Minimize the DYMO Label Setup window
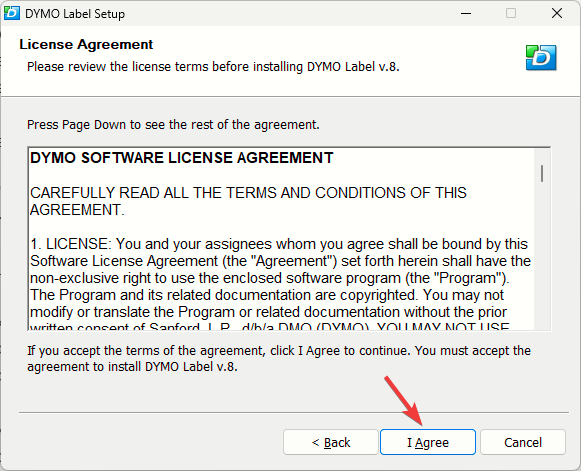This screenshot has width=581, height=471. 466,13
